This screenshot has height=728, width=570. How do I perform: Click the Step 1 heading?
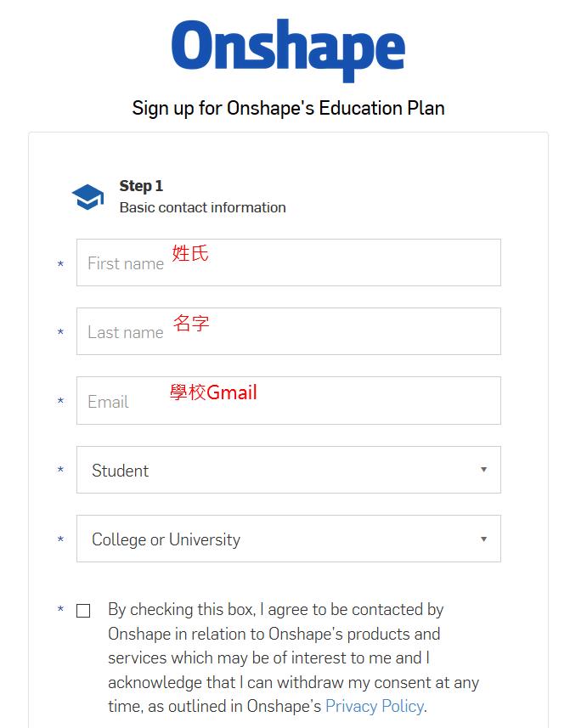141,186
